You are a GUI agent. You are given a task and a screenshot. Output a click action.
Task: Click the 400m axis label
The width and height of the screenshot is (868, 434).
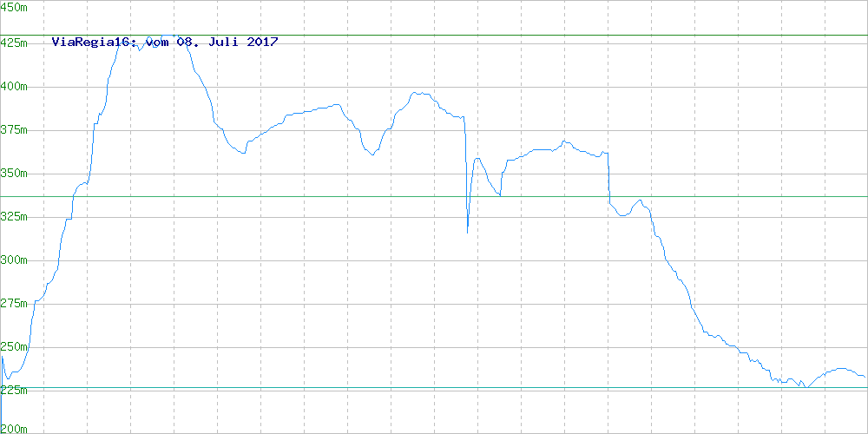14,86
